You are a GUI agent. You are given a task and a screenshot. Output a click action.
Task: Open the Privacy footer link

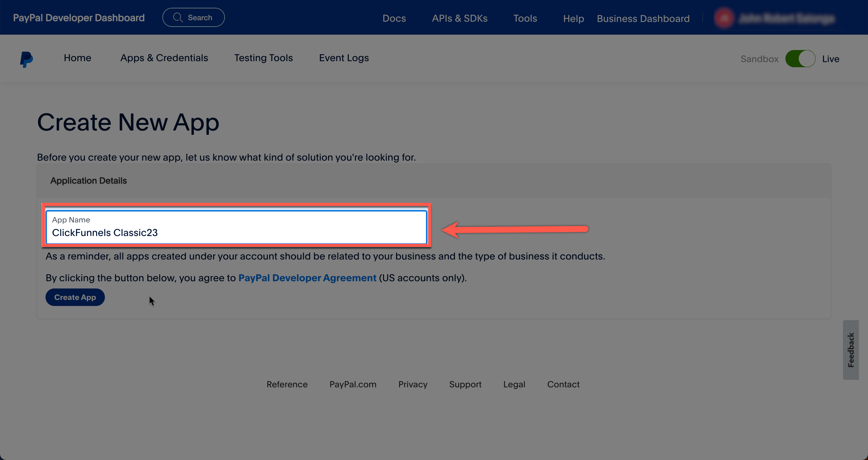tap(413, 384)
